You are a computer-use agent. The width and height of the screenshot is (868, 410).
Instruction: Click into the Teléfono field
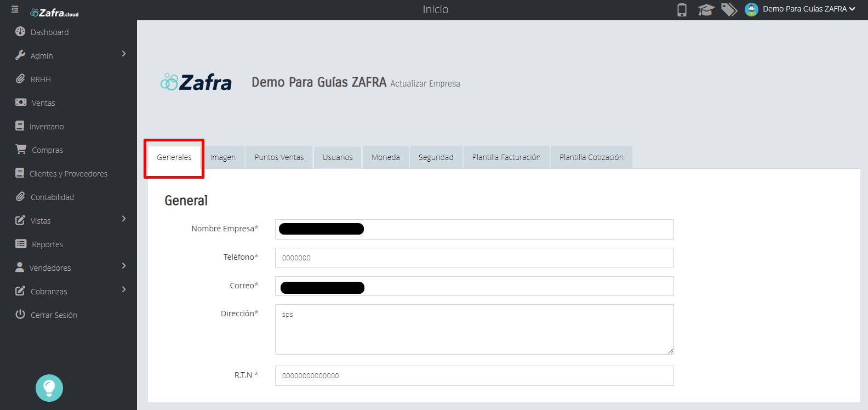point(475,258)
